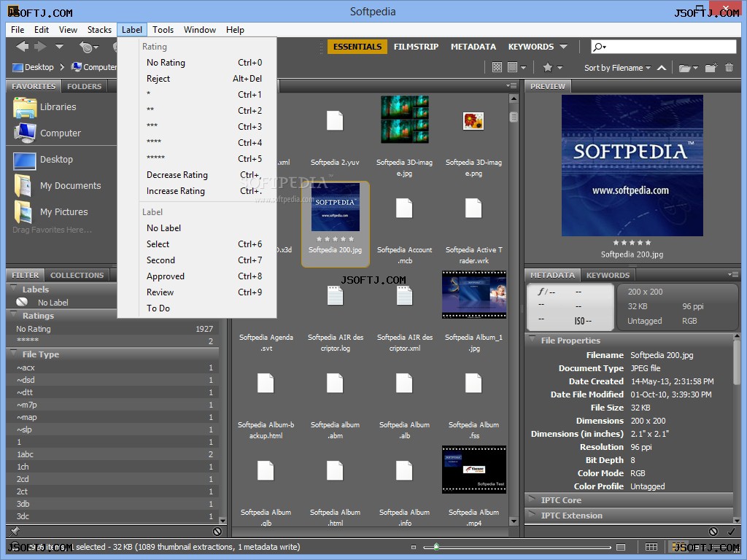
Task: Click the open recent file folder icon
Action: 684,68
